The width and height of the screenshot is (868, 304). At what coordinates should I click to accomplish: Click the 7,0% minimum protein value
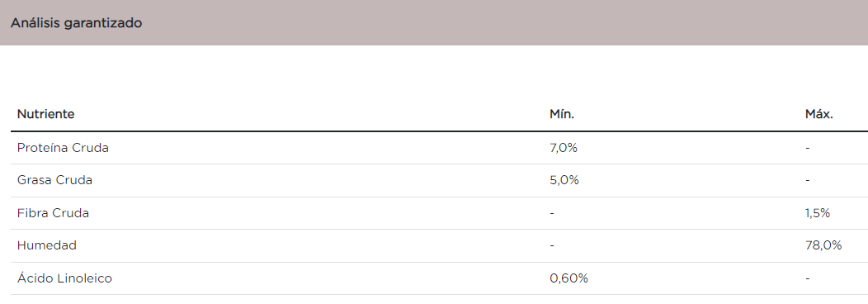pyautogui.click(x=564, y=148)
